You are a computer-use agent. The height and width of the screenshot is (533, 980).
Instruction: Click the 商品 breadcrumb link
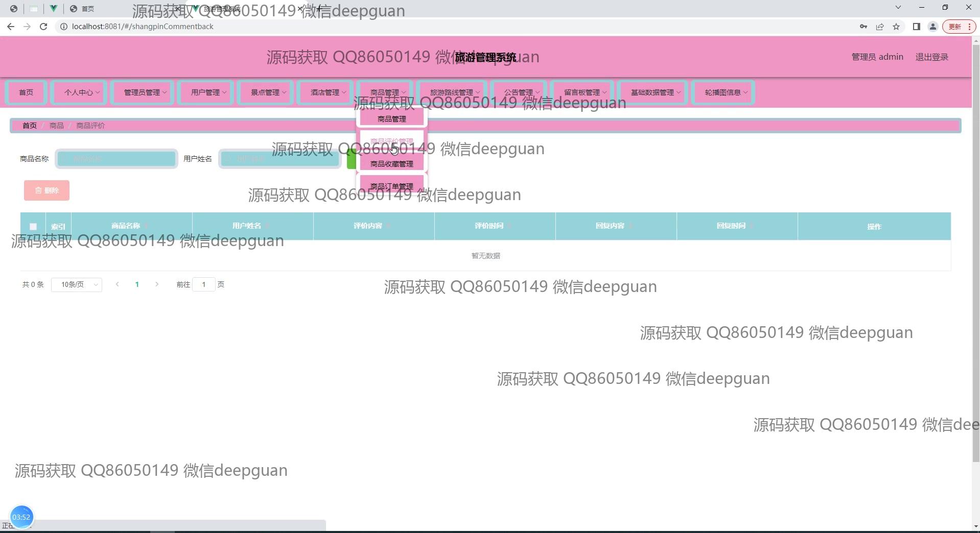click(56, 126)
